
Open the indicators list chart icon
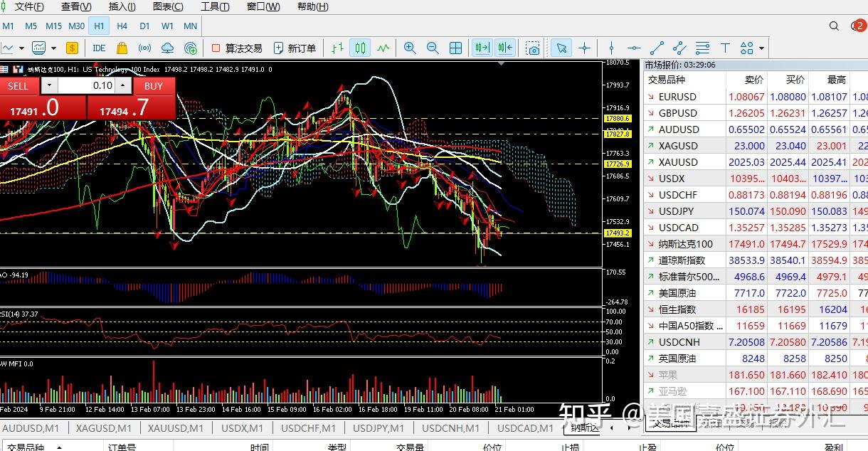coord(39,48)
